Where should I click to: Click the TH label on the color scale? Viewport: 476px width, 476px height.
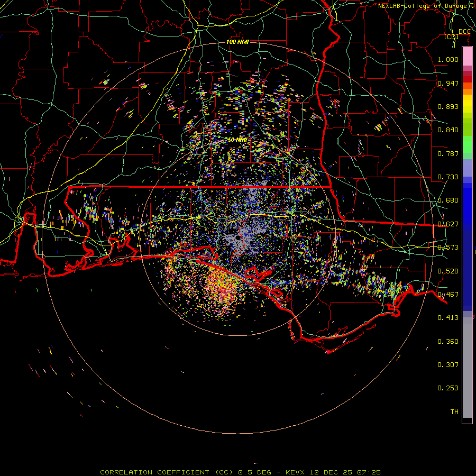(454, 411)
